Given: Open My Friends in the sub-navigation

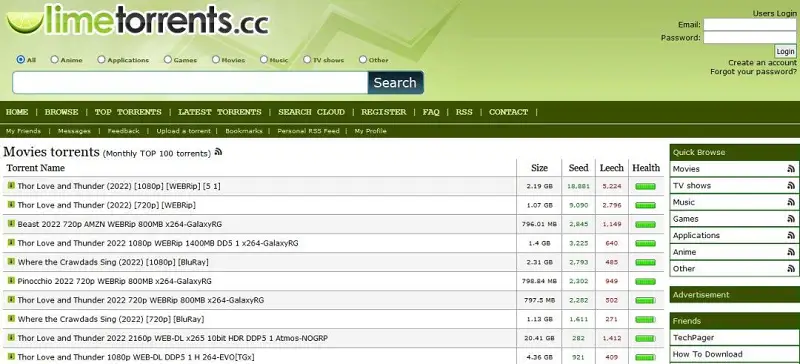Looking at the screenshot, I should (x=23, y=131).
